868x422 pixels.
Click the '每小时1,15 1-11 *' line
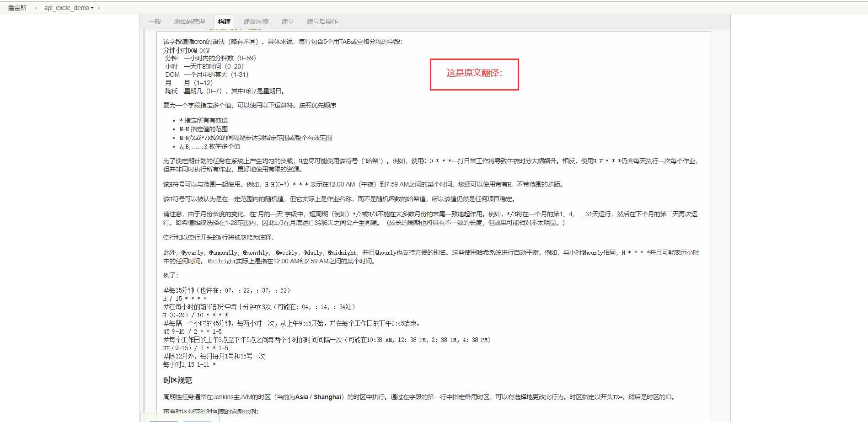pos(189,364)
